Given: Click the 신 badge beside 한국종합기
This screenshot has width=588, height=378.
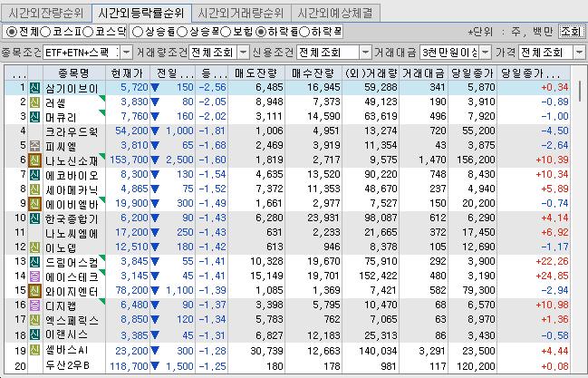Looking at the screenshot, I should 34,218.
